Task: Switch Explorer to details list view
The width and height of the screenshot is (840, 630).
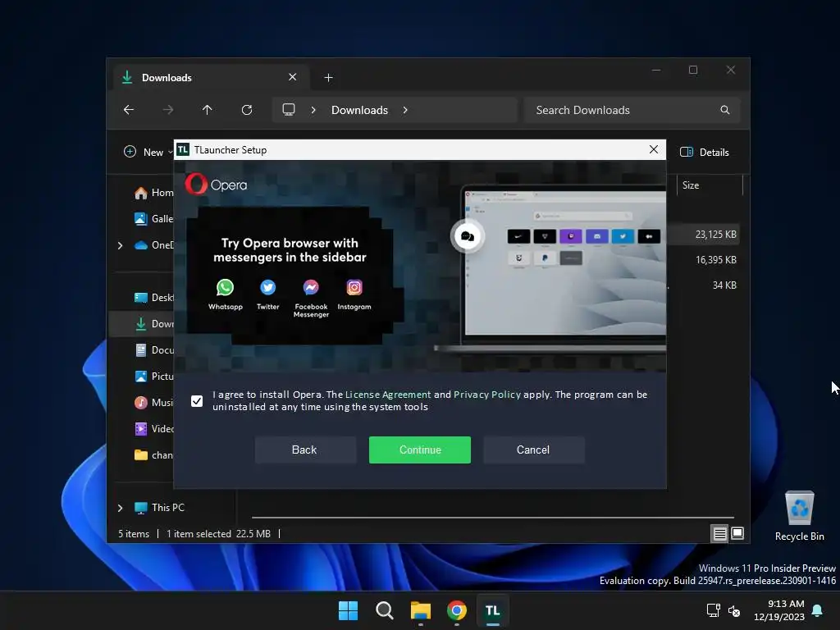Action: pos(719,533)
